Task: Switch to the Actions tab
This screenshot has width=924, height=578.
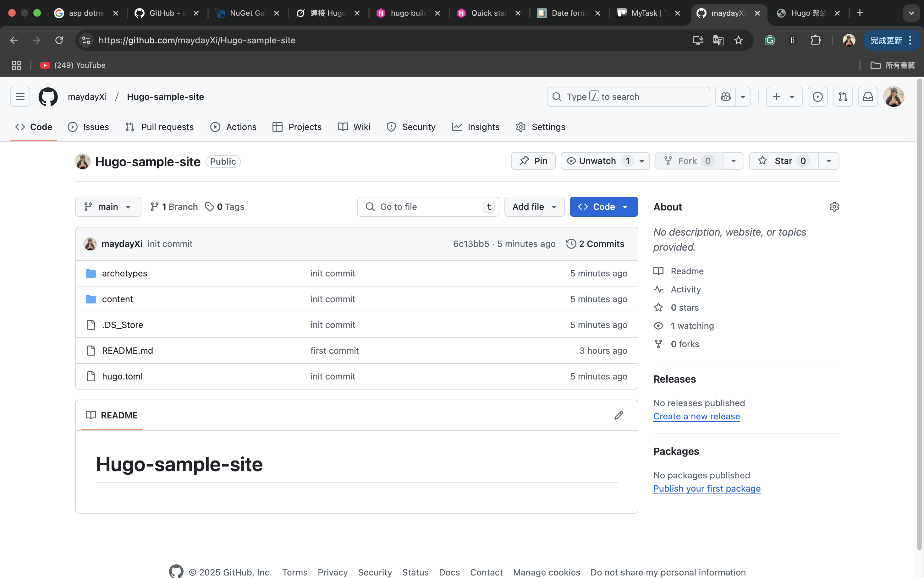Action: coord(233,127)
